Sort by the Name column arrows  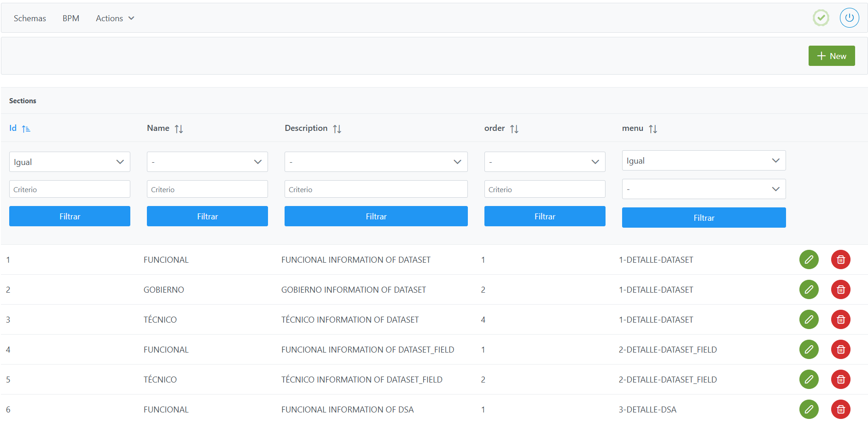tap(179, 129)
